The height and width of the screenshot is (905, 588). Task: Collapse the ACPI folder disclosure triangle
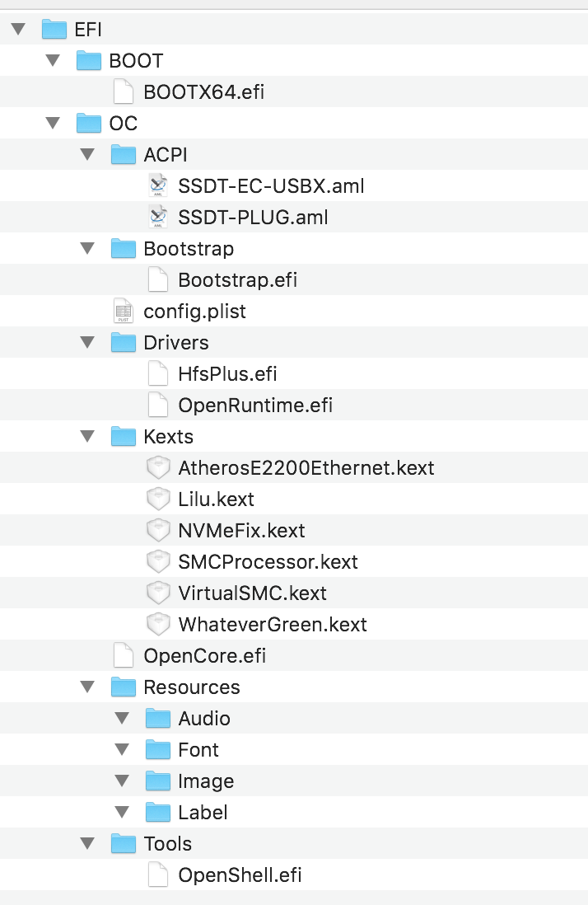[x=88, y=155]
